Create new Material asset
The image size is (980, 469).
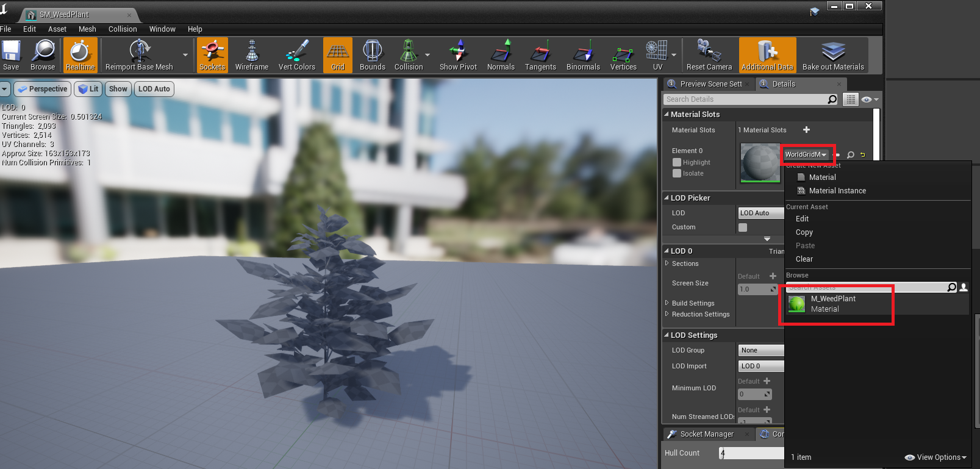click(x=823, y=177)
